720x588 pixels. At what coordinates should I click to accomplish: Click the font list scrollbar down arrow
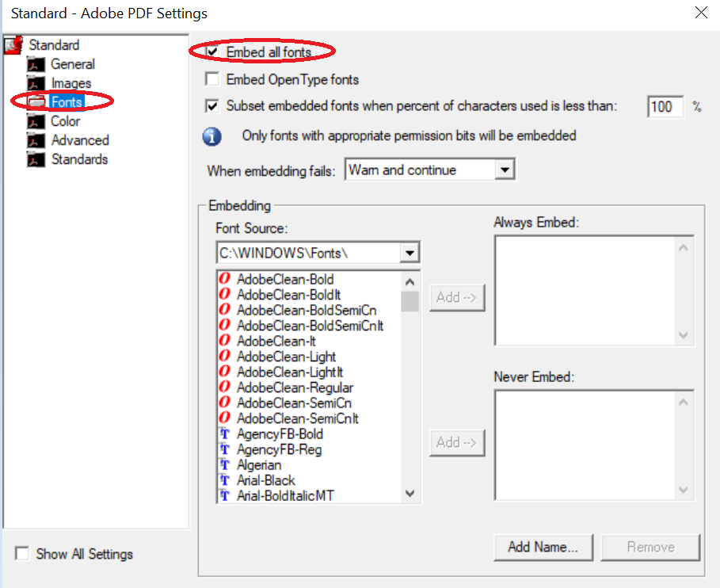[410, 493]
